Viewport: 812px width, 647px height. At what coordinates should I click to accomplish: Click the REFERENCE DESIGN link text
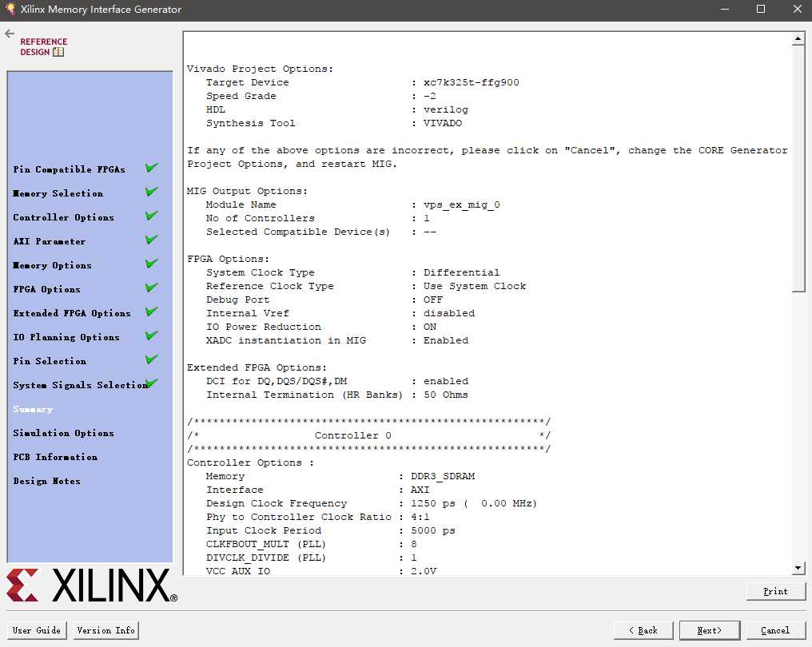(43, 46)
